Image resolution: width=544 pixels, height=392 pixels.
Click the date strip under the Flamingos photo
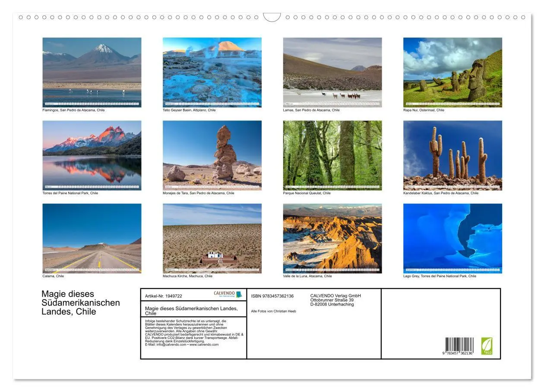92,104
